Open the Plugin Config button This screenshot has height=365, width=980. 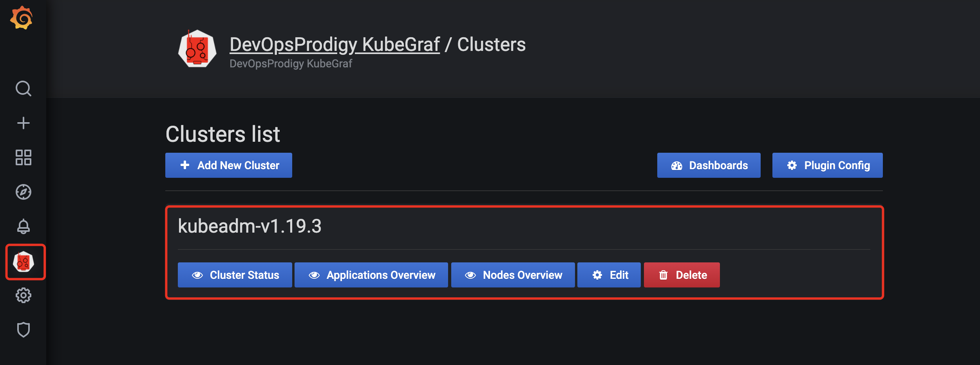click(x=828, y=165)
